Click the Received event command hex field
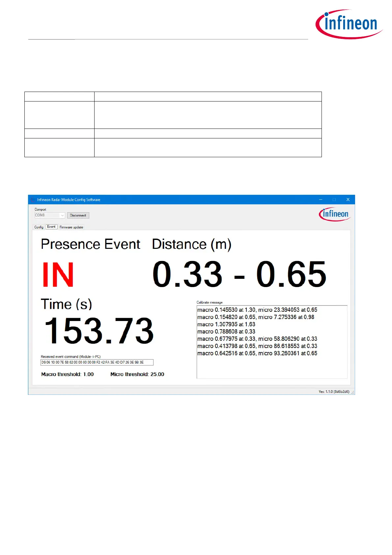Viewport: 392px width, 555px height. [x=97, y=362]
